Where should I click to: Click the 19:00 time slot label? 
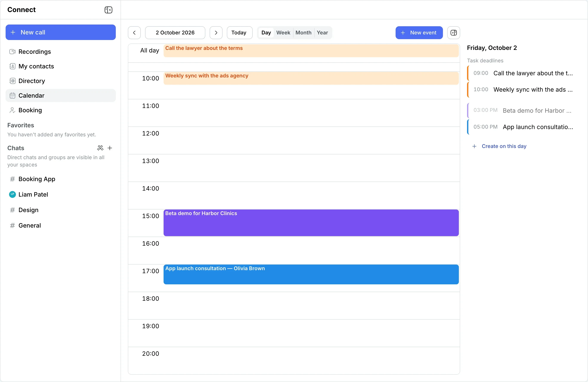coord(150,326)
